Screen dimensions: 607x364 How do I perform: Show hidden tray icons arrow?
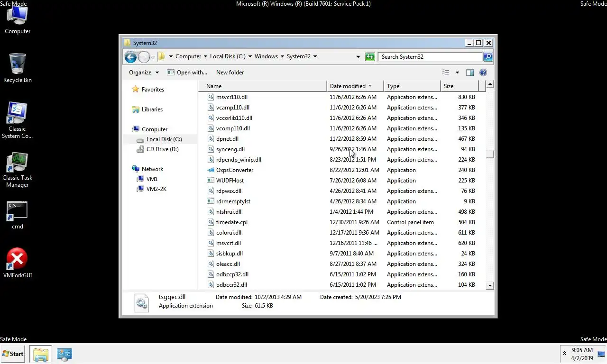564,354
